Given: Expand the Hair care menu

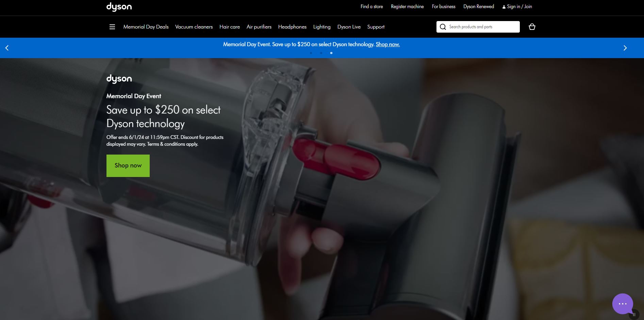Looking at the screenshot, I should pyautogui.click(x=230, y=27).
